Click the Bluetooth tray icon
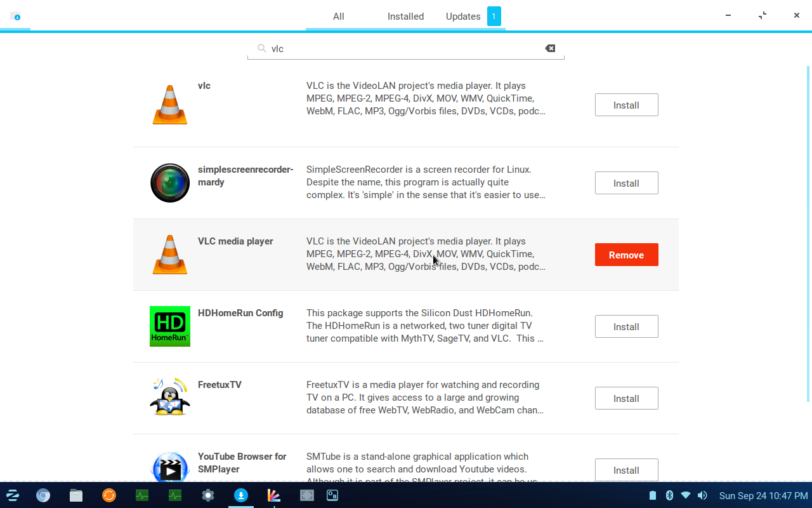The width and height of the screenshot is (812, 508). click(669, 495)
